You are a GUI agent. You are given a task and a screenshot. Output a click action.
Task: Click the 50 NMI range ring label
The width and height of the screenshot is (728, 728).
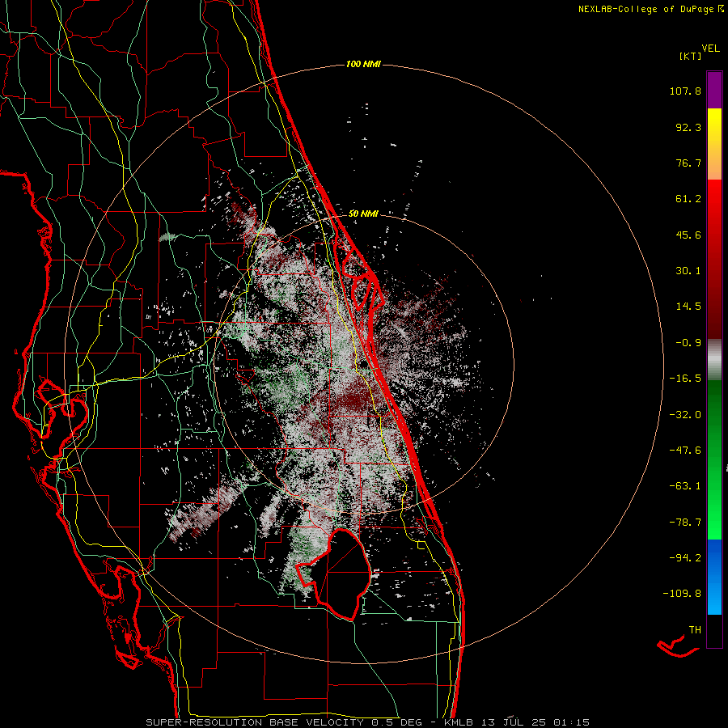click(363, 214)
